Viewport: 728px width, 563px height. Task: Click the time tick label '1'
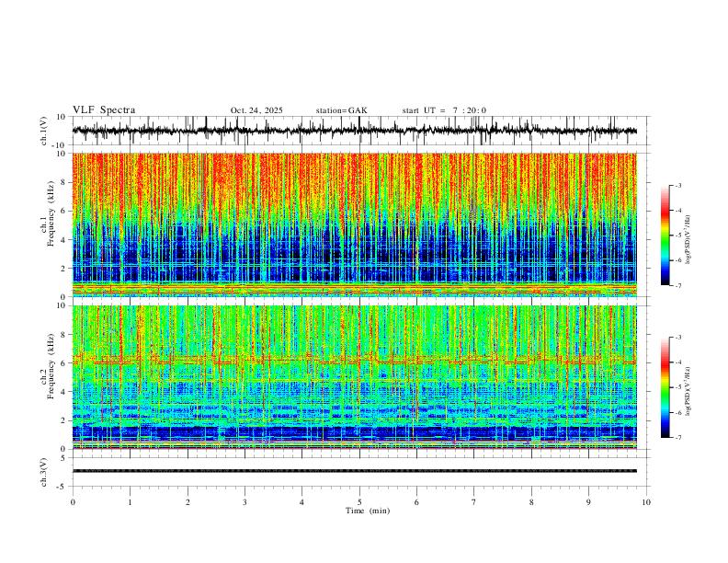tap(130, 502)
